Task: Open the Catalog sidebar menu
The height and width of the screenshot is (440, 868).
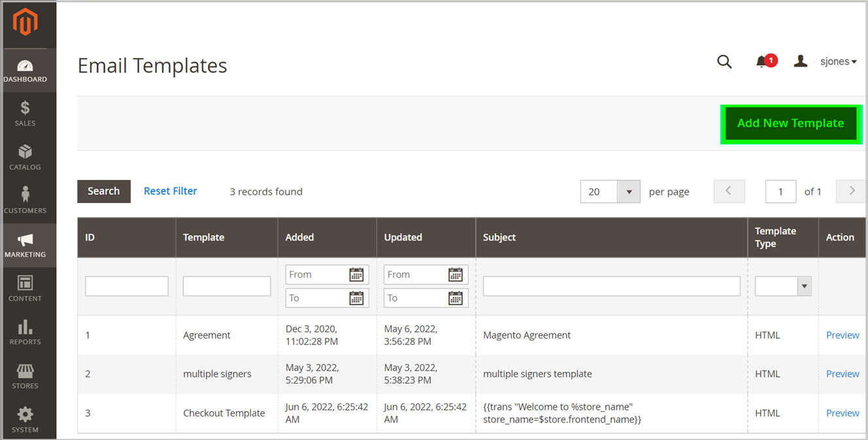Action: 25,157
